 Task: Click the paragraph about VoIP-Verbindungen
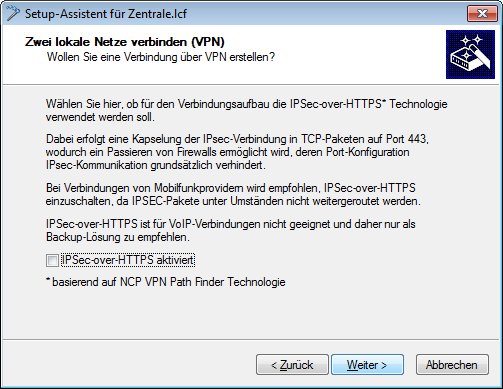pos(231,230)
